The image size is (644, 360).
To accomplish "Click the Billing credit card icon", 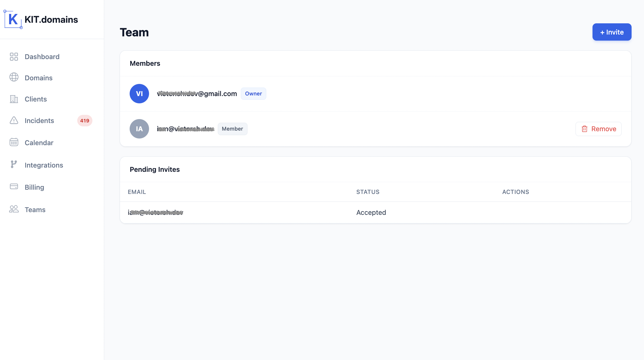I will (x=14, y=187).
